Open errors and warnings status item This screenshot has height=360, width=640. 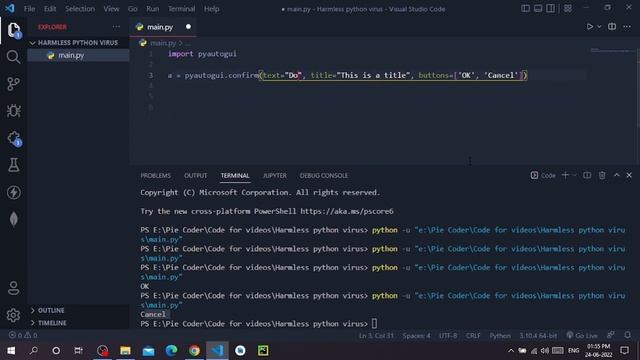[23, 335]
